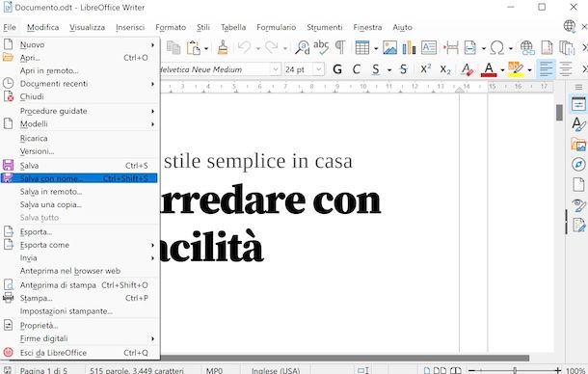Click Esporta... menu entry
The width and height of the screenshot is (588, 374).
[79, 232]
